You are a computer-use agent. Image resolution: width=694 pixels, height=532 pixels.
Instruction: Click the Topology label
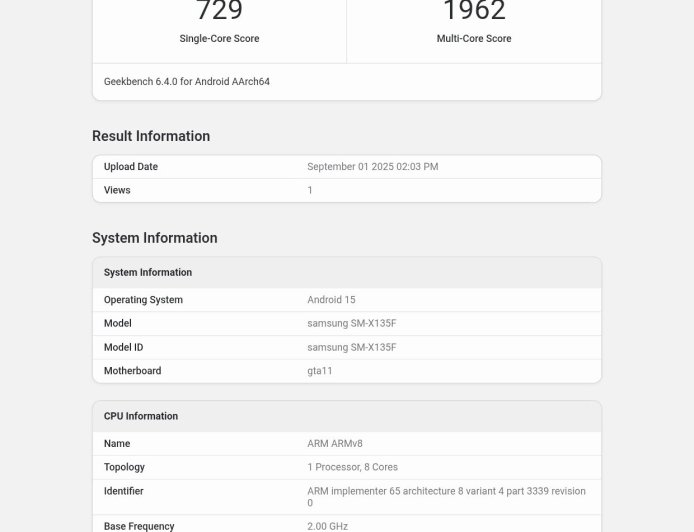click(x=124, y=467)
